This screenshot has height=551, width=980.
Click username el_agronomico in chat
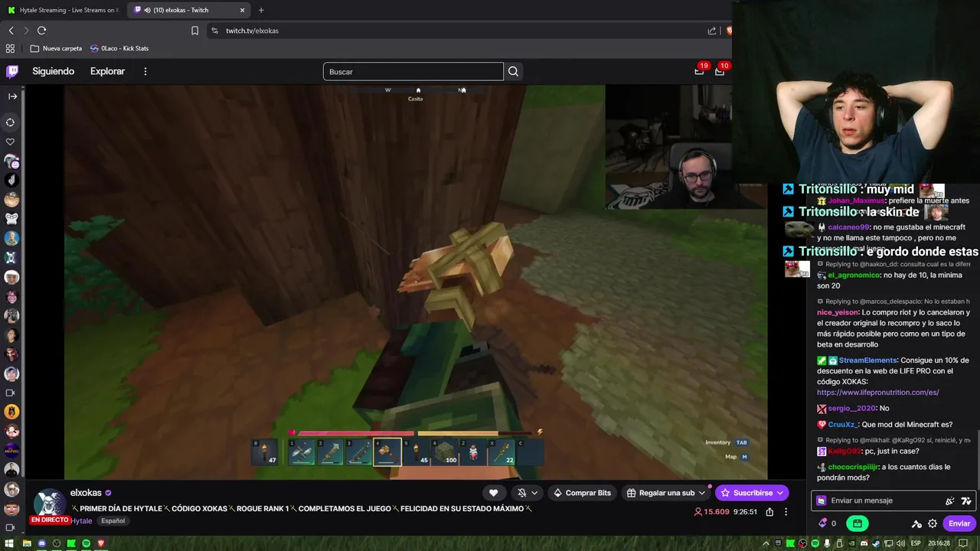coord(852,275)
